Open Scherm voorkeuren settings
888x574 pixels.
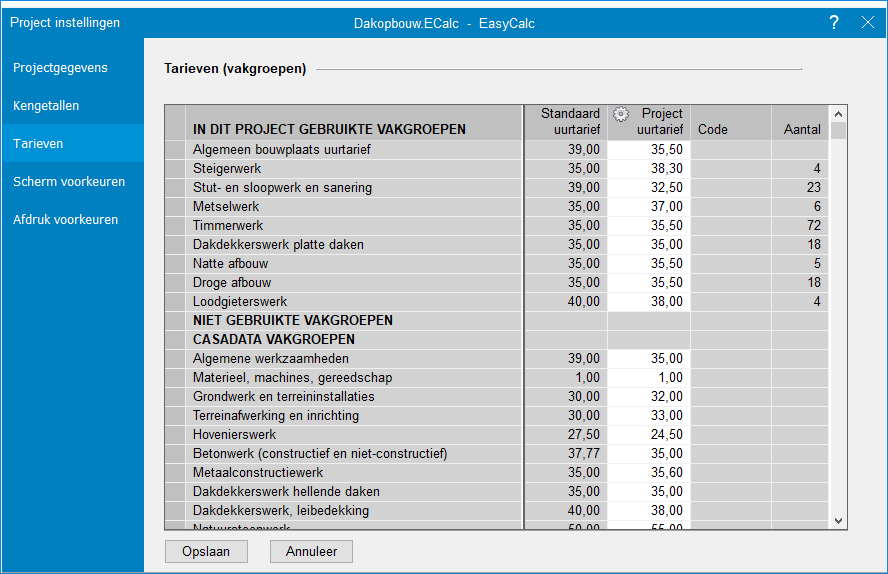click(69, 182)
